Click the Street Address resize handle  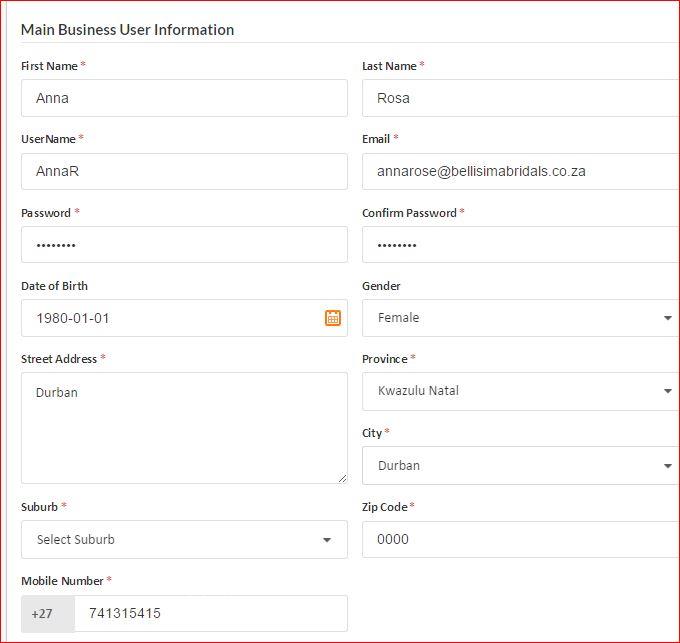(342, 478)
